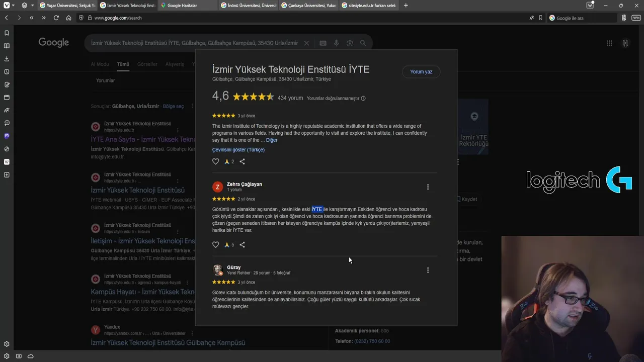Go forward one page
The height and width of the screenshot is (362, 644).
click(19, 18)
